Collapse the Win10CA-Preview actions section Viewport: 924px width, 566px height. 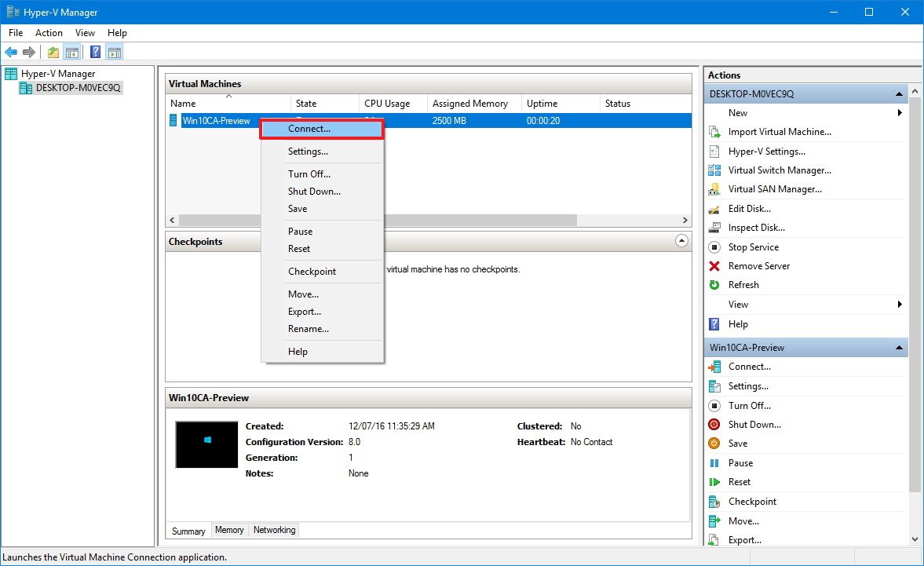898,348
